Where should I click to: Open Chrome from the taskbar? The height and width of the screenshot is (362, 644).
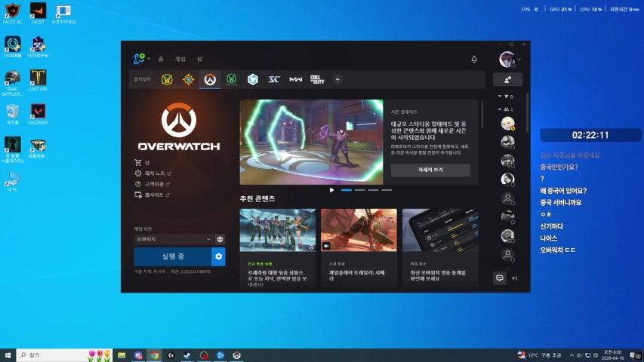[x=155, y=355]
